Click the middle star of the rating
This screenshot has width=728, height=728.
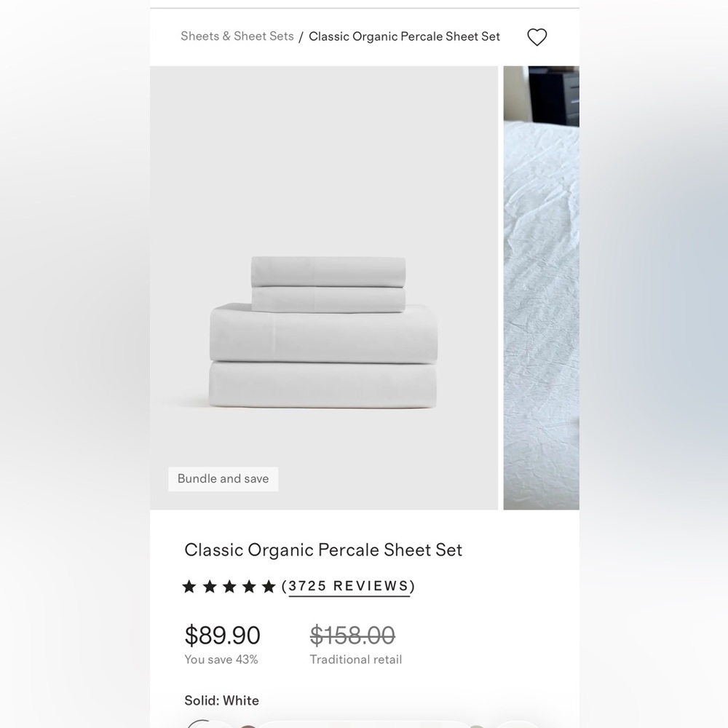229,586
